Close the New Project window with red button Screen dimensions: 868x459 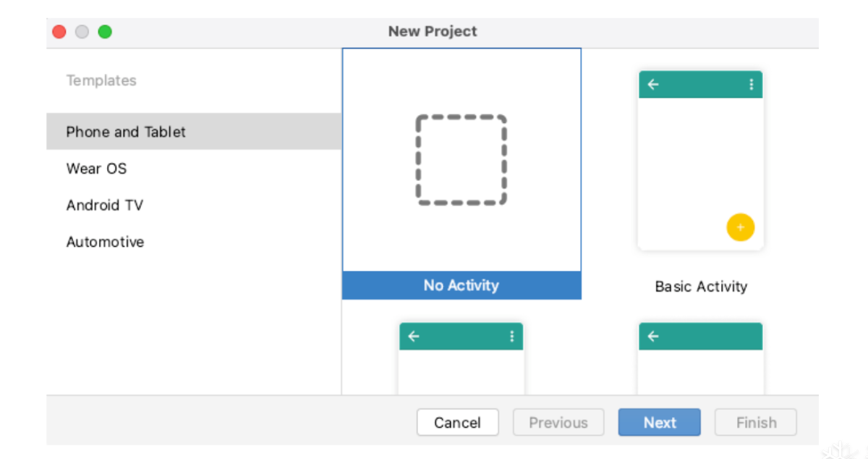tap(59, 32)
